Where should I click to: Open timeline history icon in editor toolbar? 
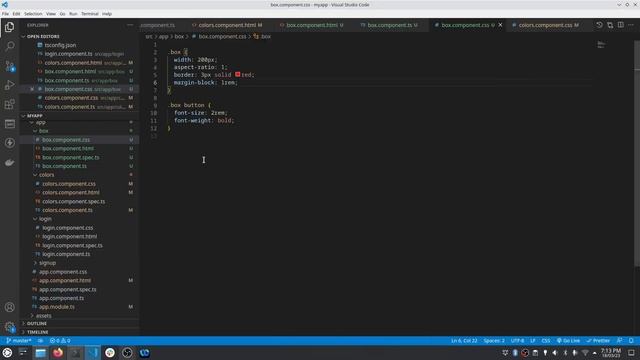[599, 25]
